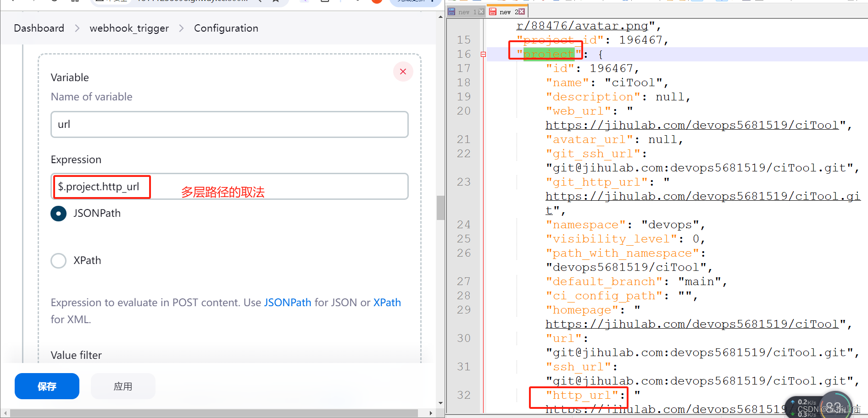Open the XPath help link

point(387,302)
